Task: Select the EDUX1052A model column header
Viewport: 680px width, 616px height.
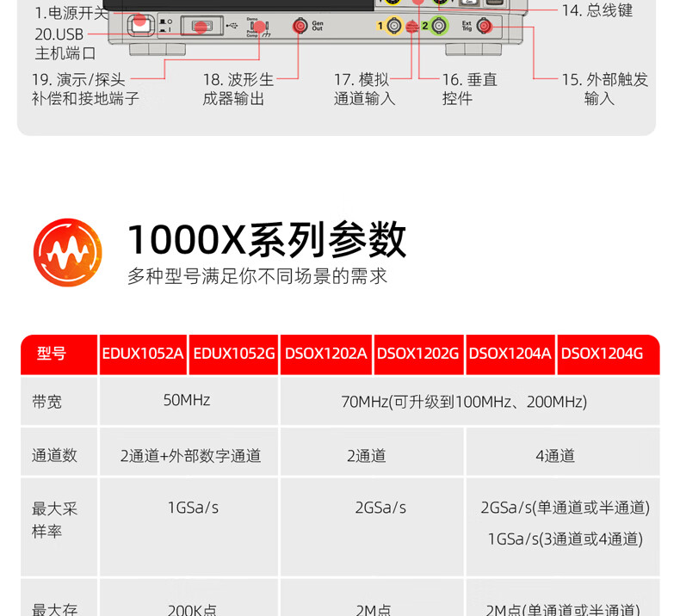Action: [143, 354]
